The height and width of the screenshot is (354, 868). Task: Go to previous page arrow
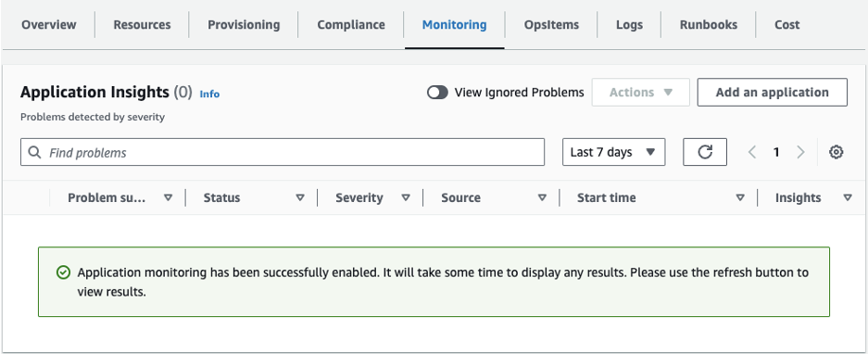[x=752, y=152]
